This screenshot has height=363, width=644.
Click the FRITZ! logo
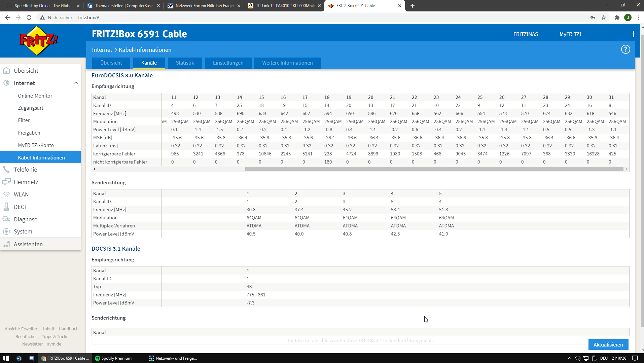(x=39, y=41)
